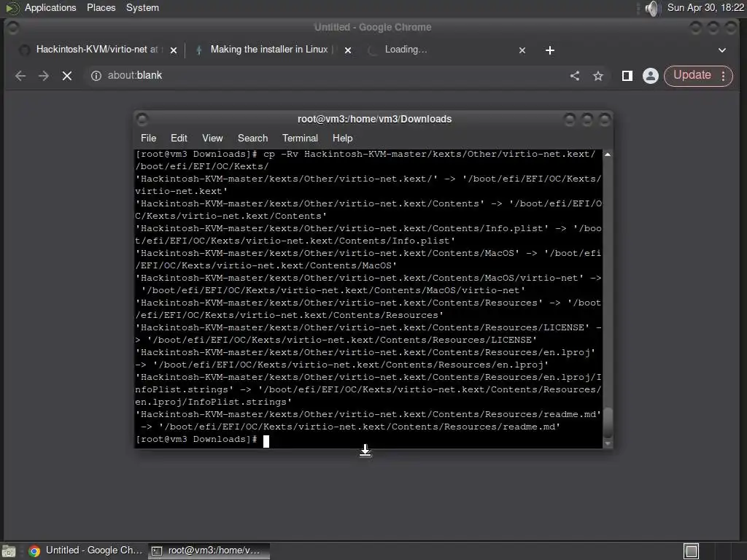The height and width of the screenshot is (560, 747).
Task: Open the Chrome profile avatar
Action: [650, 76]
